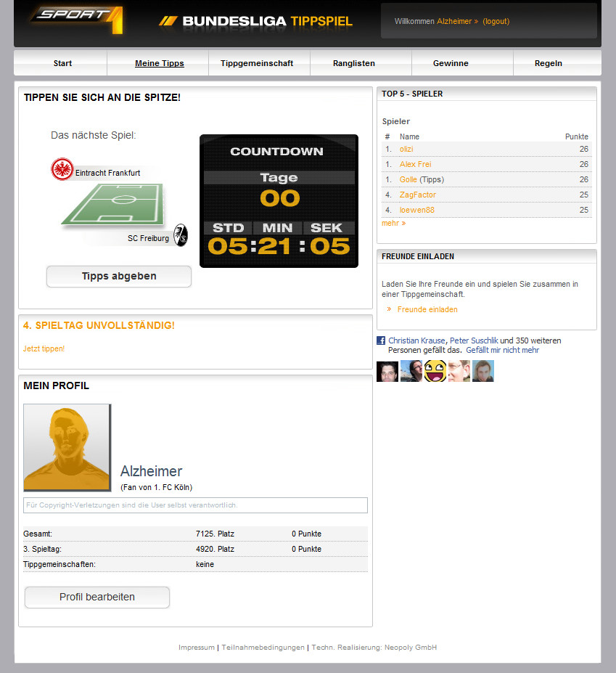Screen dimensions: 616x673
Task: View the Regeln tab
Action: (x=549, y=63)
